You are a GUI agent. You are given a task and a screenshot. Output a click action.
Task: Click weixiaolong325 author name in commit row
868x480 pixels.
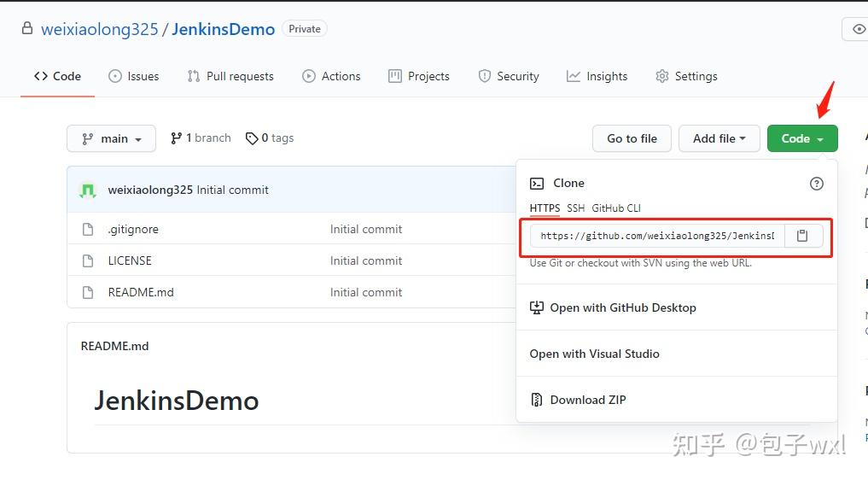click(150, 190)
